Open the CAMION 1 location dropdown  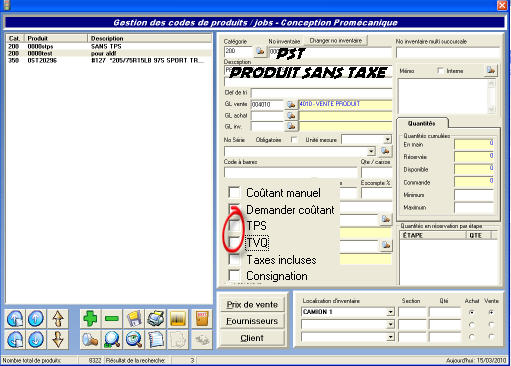[x=390, y=312]
